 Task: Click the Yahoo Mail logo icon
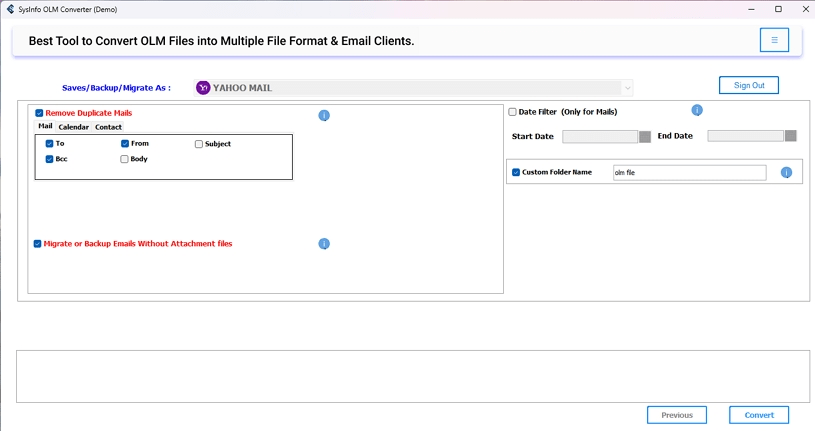[203, 88]
